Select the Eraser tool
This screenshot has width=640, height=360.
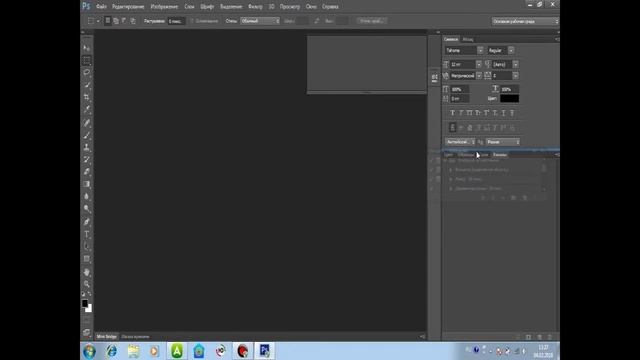(x=87, y=172)
